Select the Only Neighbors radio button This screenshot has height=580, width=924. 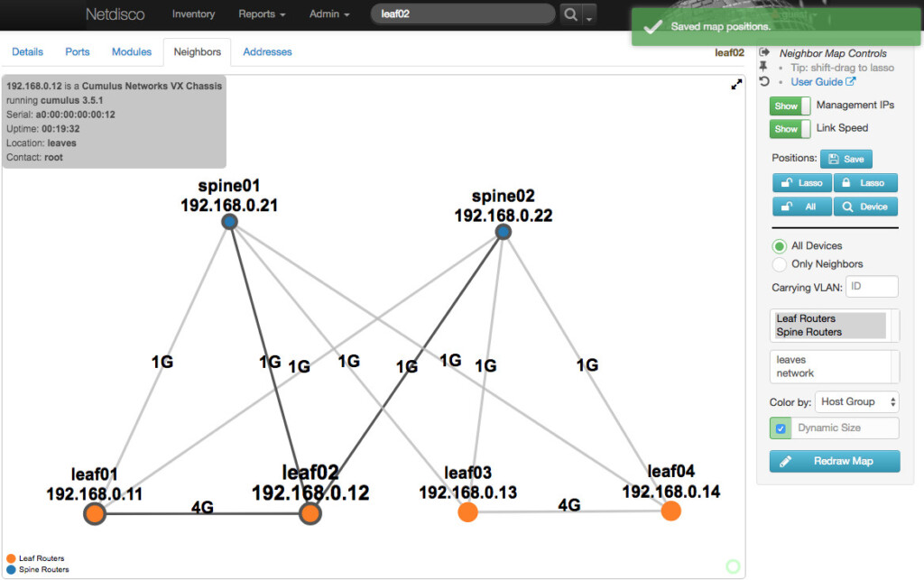pos(779,264)
